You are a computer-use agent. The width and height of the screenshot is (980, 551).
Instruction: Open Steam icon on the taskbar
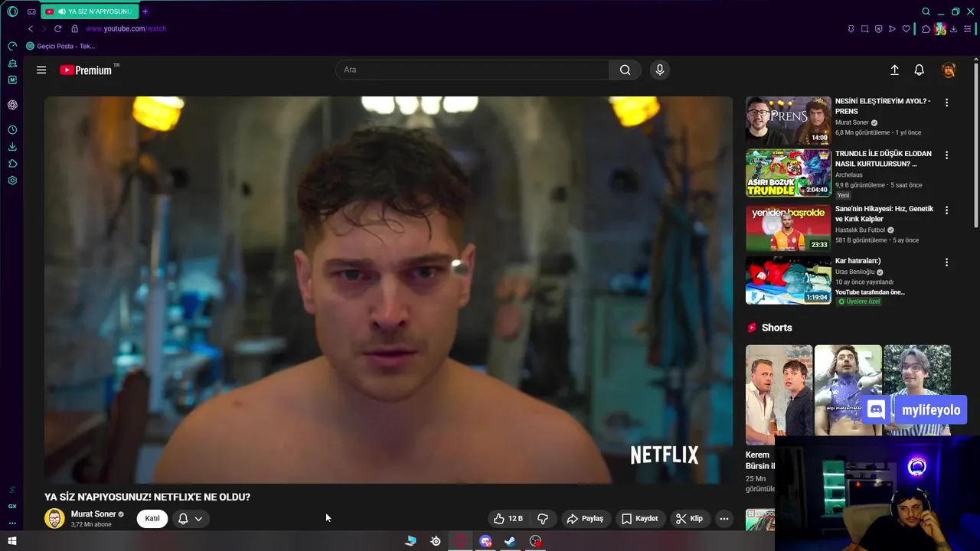[x=510, y=541]
